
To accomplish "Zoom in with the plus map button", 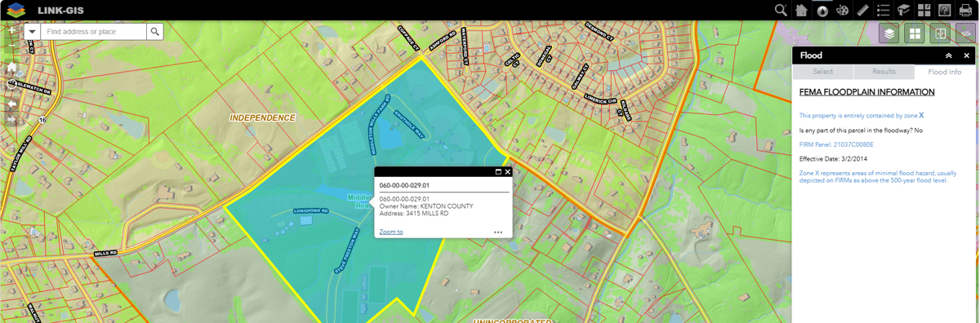I will coord(11,30).
